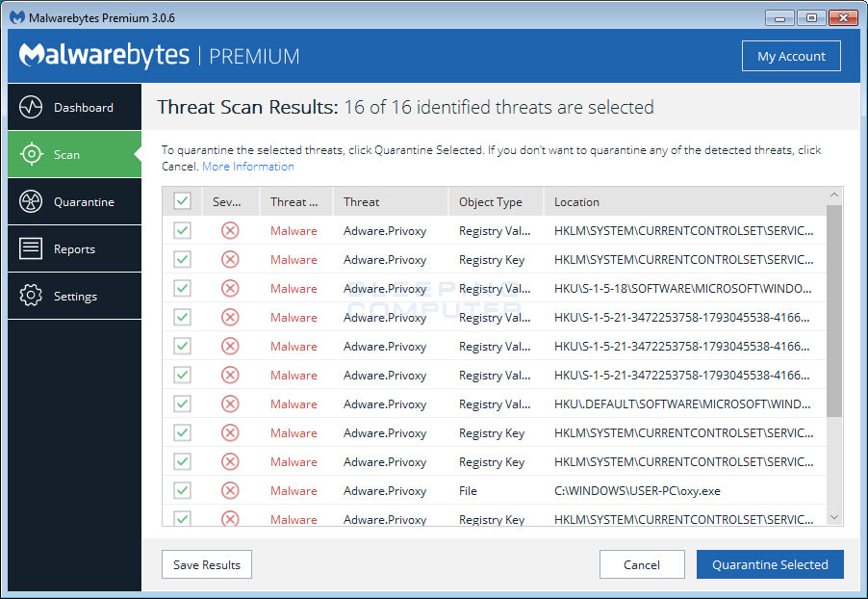868x599 pixels.
Task: Click the Quarantine Selected button
Action: pyautogui.click(x=770, y=564)
